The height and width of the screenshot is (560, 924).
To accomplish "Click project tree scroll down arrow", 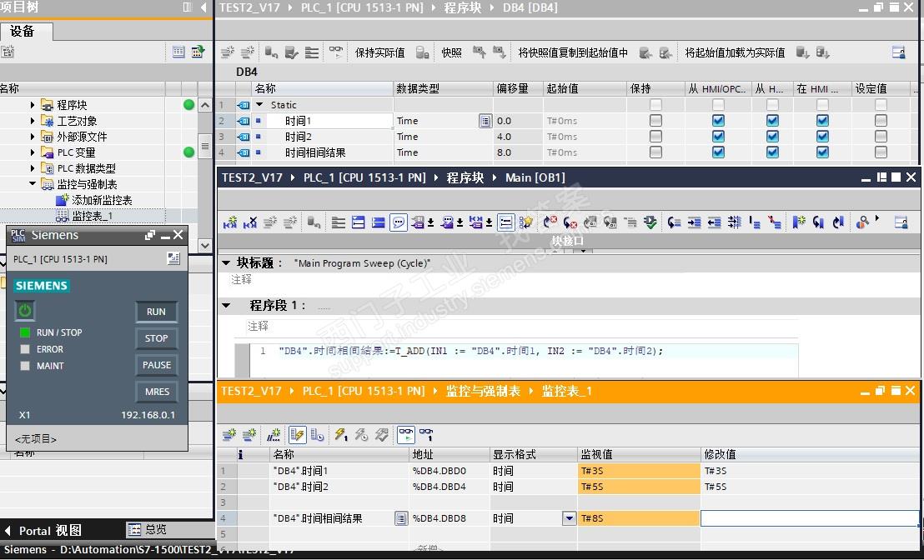I will (x=205, y=245).
